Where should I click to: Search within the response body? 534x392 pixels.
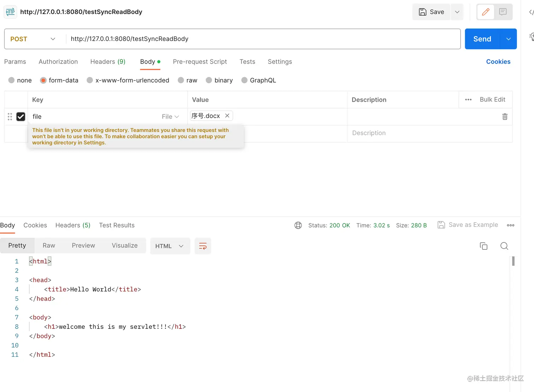coord(504,246)
